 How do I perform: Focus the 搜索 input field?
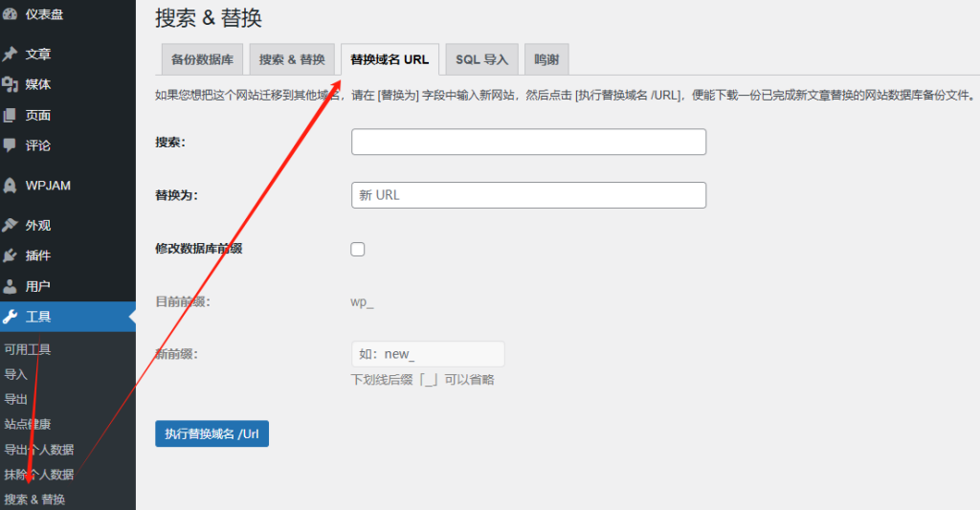click(528, 142)
